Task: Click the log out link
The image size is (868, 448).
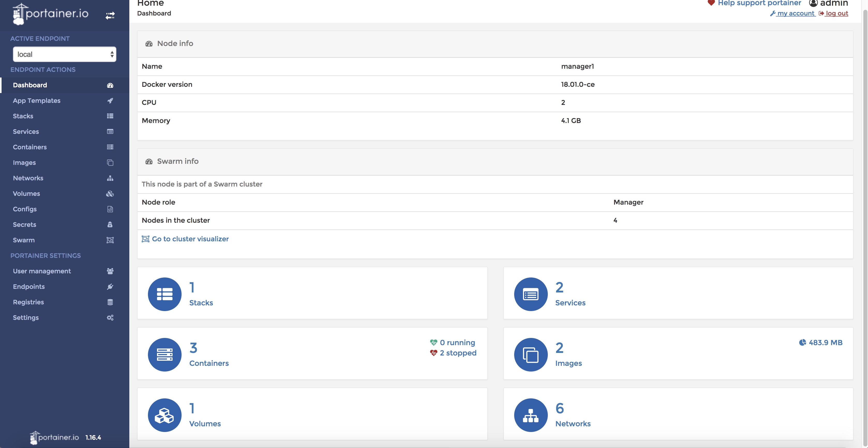Action: tap(836, 13)
